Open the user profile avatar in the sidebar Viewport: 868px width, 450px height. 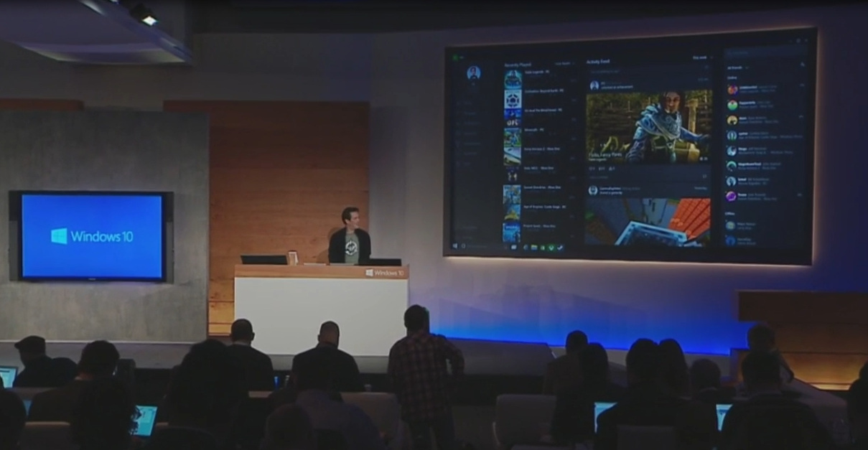(473, 72)
